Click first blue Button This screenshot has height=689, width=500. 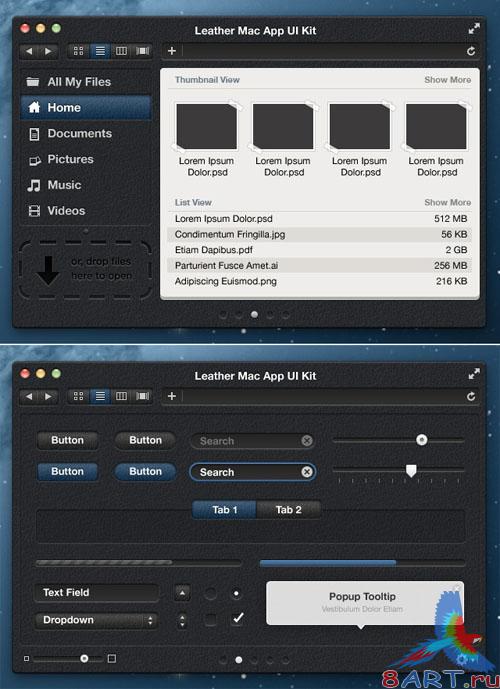click(67, 471)
